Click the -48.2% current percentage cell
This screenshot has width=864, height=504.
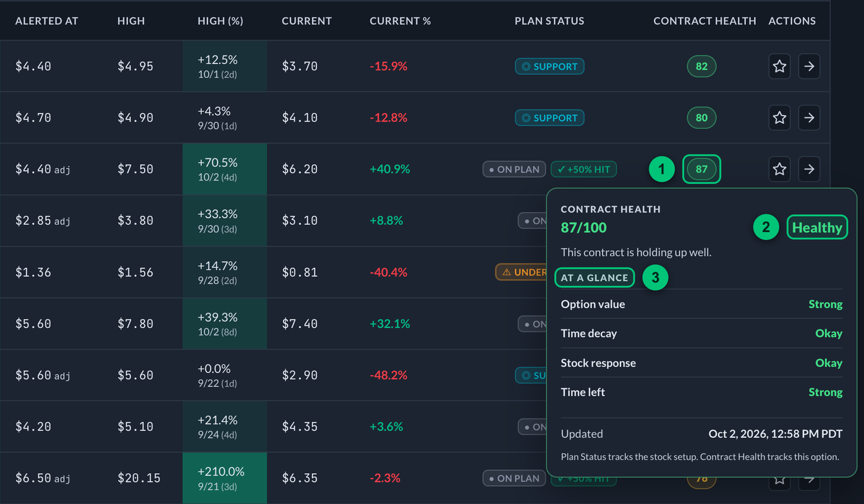[x=389, y=375]
